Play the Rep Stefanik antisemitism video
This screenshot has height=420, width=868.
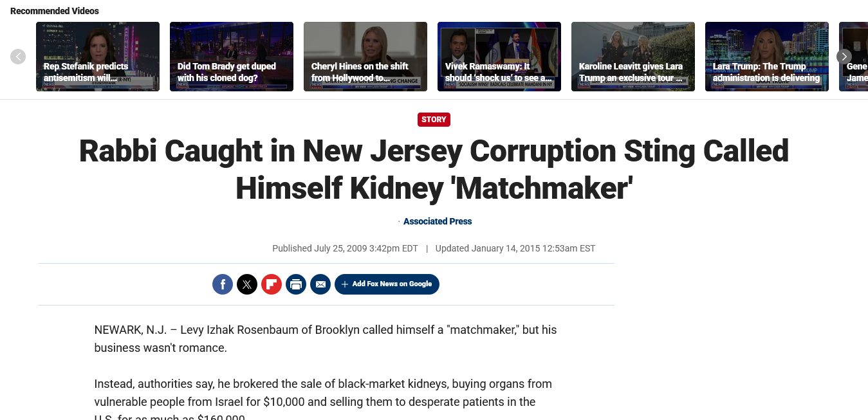click(98, 57)
